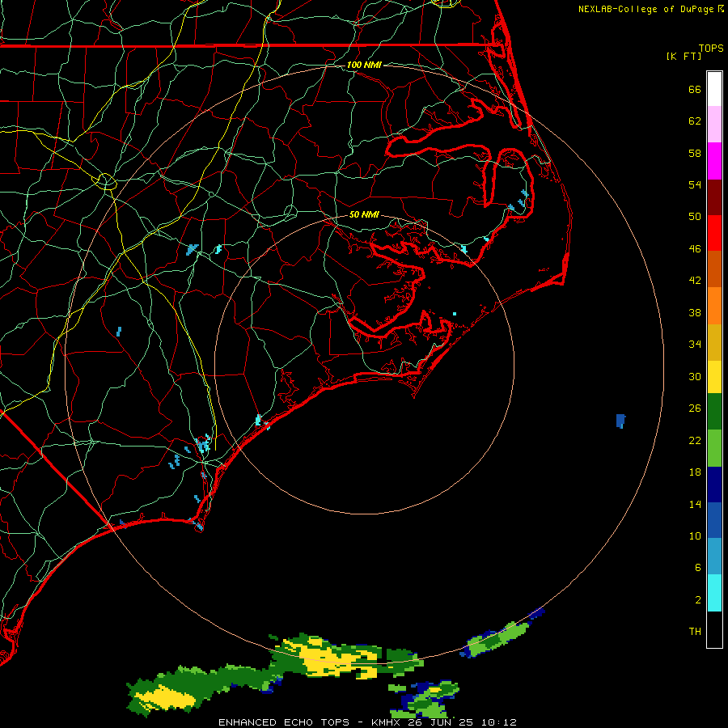728x728 pixels.
Task: Click the TH legend label
Action: tap(695, 632)
